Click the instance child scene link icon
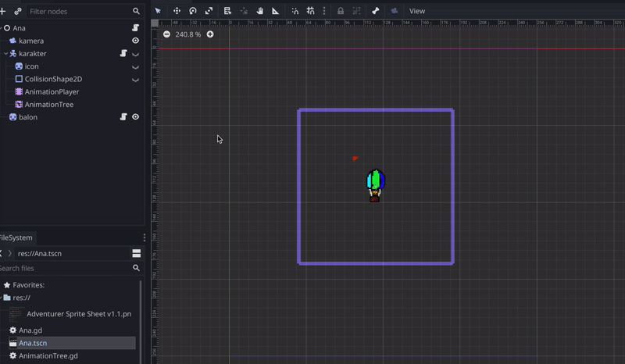 (x=18, y=11)
